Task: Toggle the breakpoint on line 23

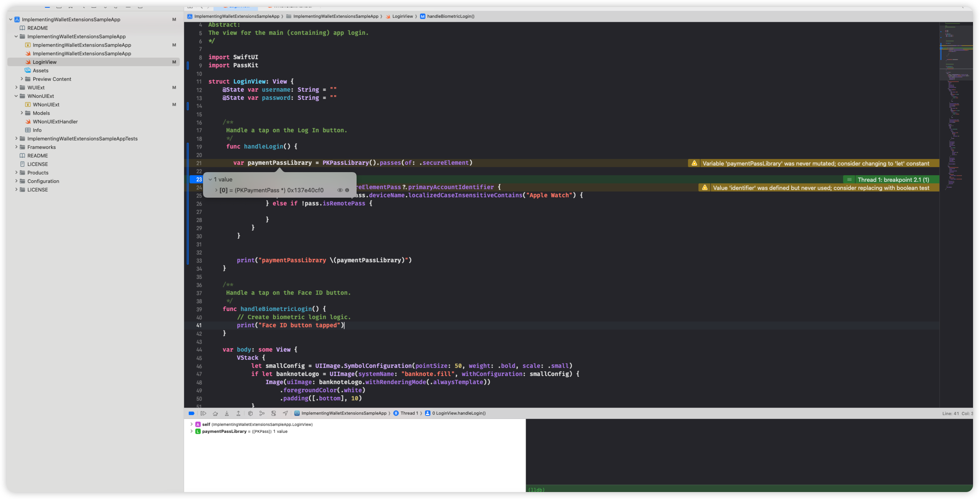Action: [197, 179]
